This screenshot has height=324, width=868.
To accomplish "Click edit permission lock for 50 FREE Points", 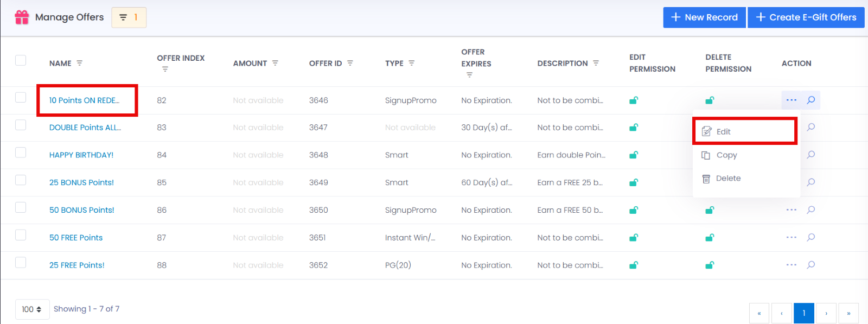I will pos(634,238).
